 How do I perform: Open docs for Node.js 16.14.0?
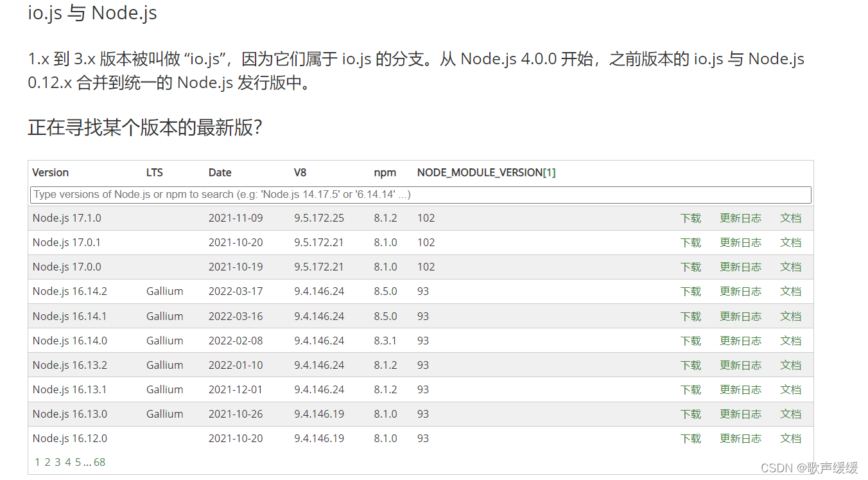click(791, 341)
